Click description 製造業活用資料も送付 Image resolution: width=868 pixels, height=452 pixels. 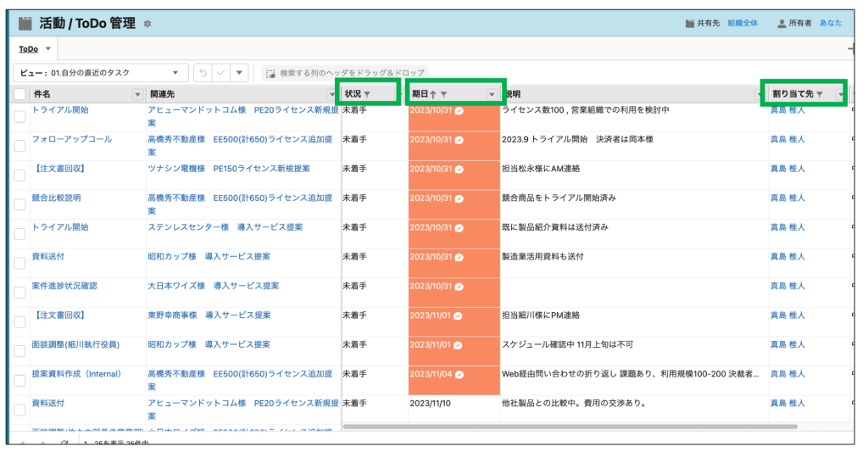pyautogui.click(x=542, y=256)
